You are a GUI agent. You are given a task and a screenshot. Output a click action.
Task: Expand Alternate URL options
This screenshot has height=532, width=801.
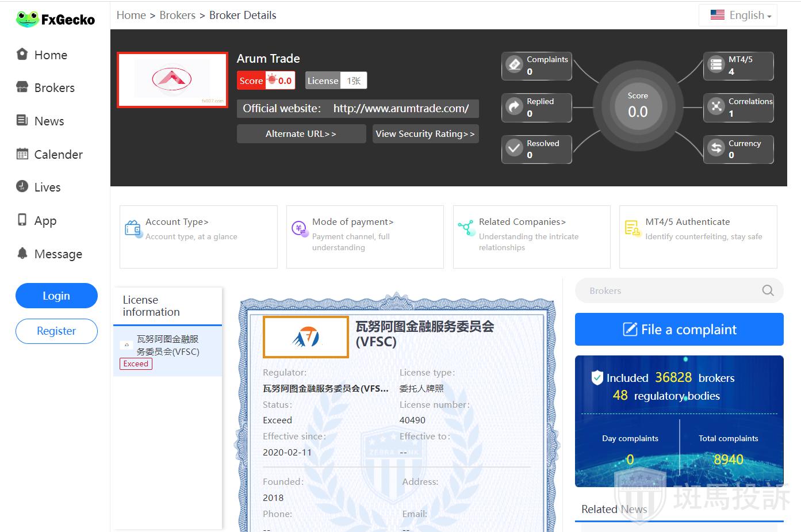[301, 134]
